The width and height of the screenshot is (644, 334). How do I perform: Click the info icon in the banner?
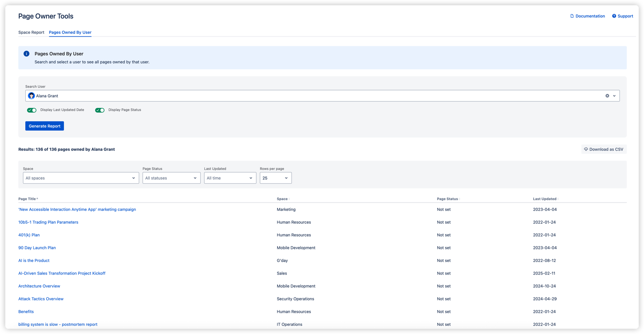26,53
